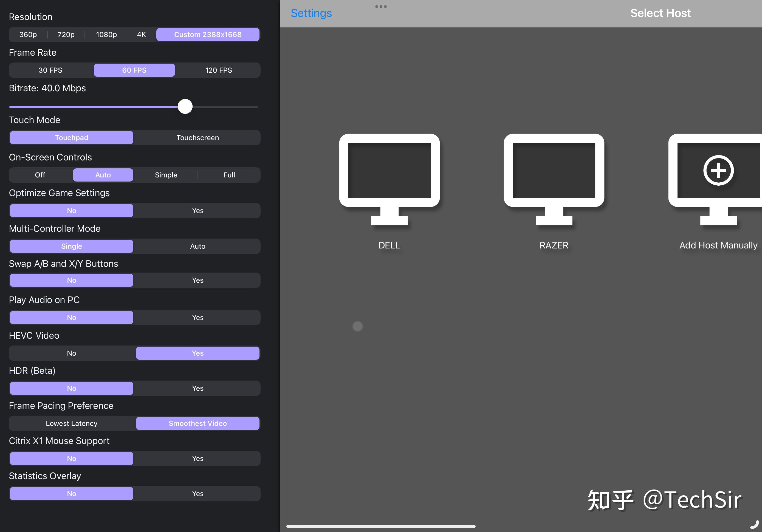Turn On-Screen Controls Off

coord(40,175)
